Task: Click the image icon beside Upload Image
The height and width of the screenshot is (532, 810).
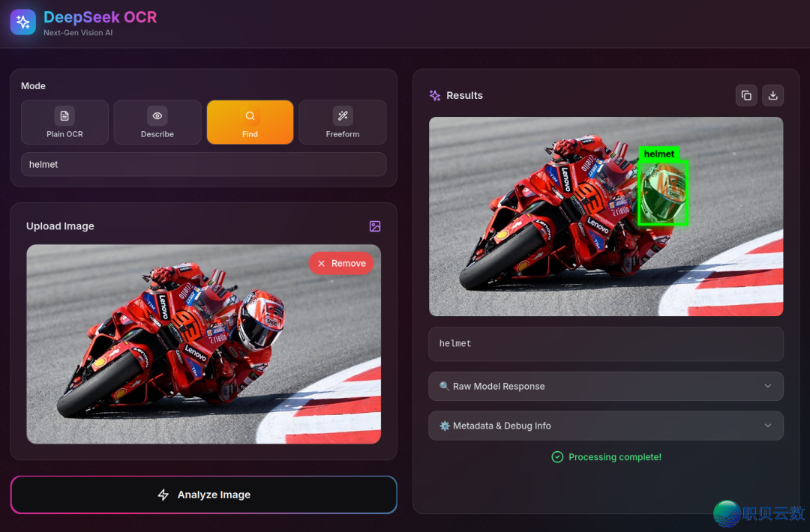Action: pyautogui.click(x=375, y=226)
